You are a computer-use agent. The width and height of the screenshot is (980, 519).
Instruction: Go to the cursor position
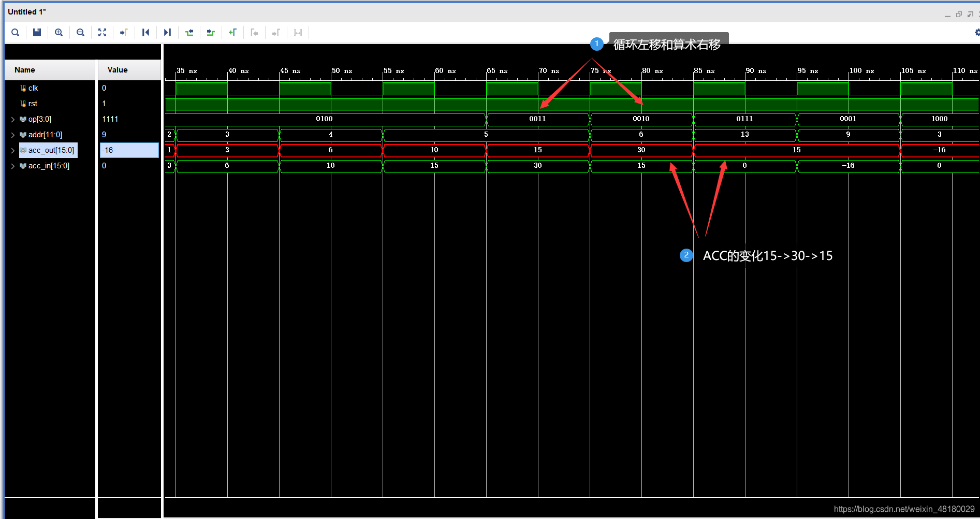point(124,33)
